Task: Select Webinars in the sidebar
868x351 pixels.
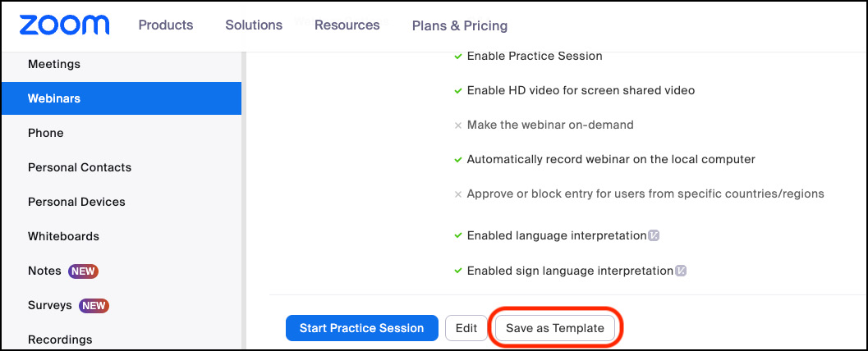Action: click(x=122, y=98)
